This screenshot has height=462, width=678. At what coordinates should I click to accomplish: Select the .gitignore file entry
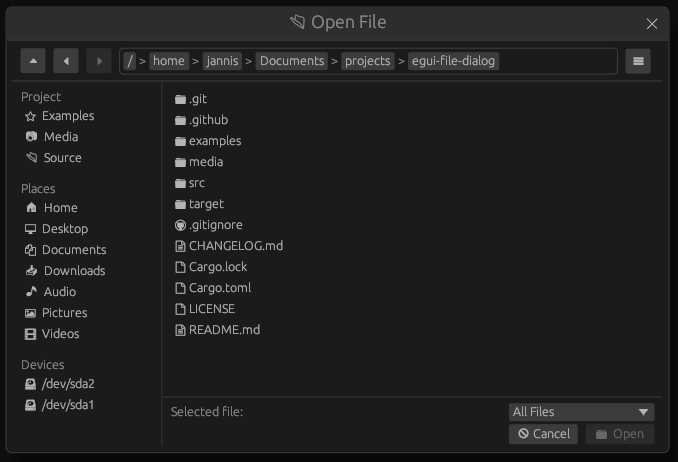click(215, 225)
